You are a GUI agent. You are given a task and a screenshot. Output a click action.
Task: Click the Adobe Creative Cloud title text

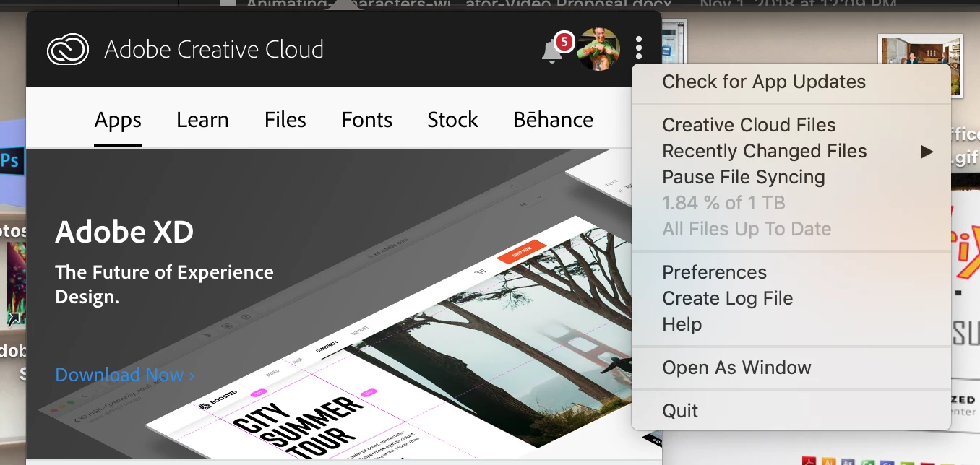pos(214,50)
